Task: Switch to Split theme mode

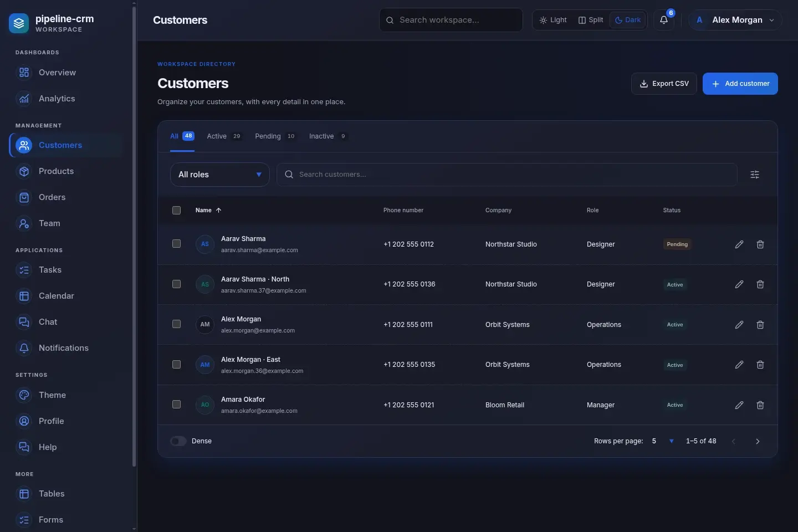Action: [x=591, y=20]
